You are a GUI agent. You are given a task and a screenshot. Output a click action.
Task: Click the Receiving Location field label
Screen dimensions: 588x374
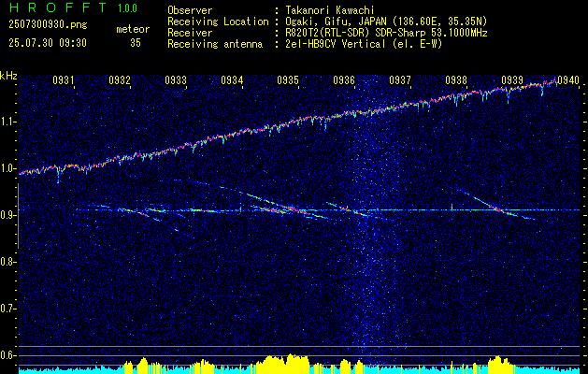click(218, 22)
